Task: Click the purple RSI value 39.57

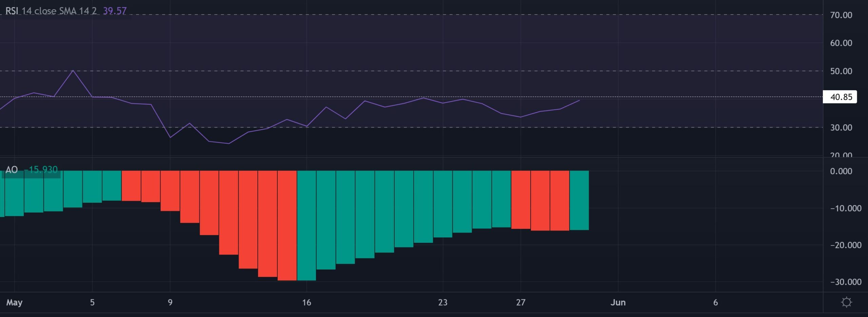Action: pyautogui.click(x=114, y=11)
